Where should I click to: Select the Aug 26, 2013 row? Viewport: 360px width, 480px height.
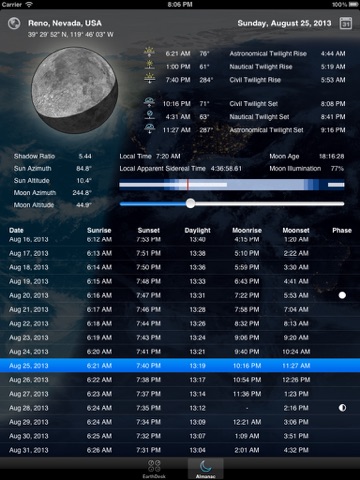point(180,380)
